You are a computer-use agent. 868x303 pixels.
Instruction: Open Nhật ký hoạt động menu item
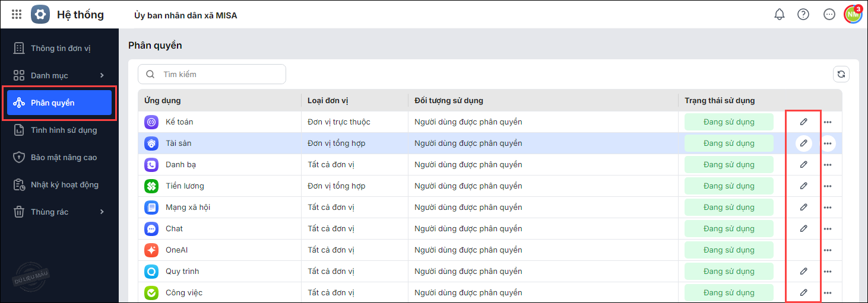(64, 184)
